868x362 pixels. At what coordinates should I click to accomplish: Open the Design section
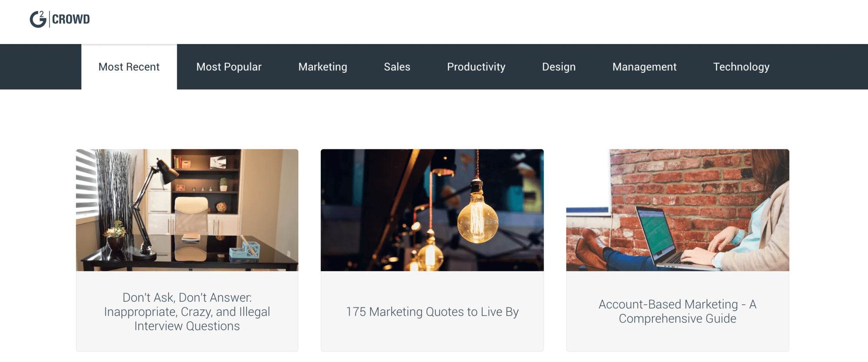[559, 66]
